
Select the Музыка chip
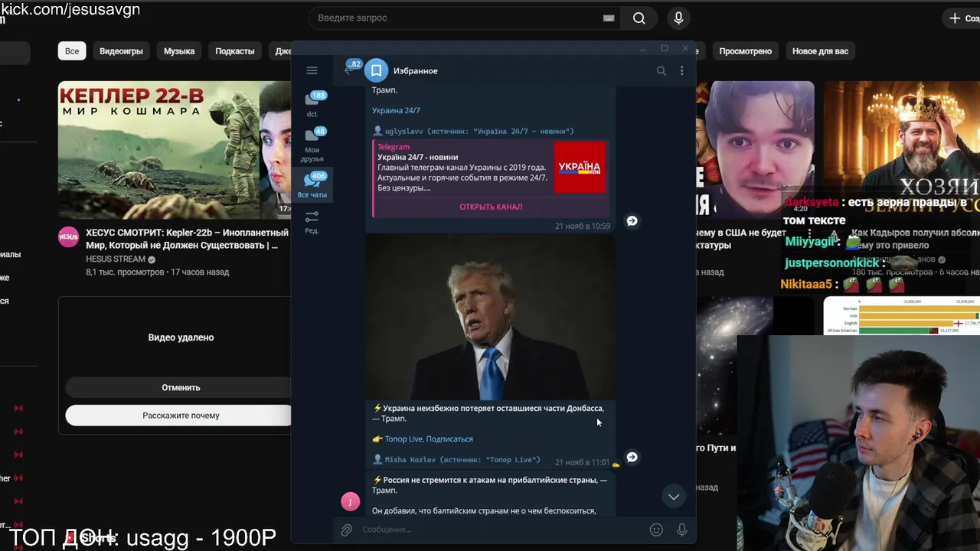(179, 51)
